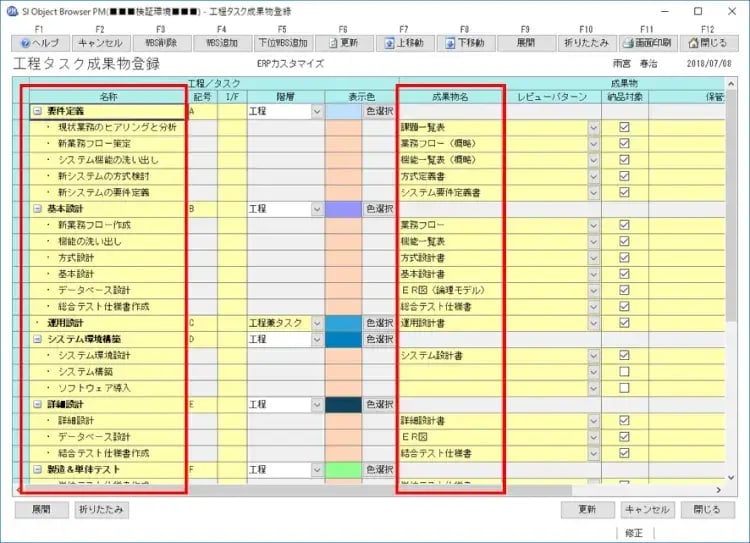Open 階層 dropdown in the 運用設計 row

[317, 324]
